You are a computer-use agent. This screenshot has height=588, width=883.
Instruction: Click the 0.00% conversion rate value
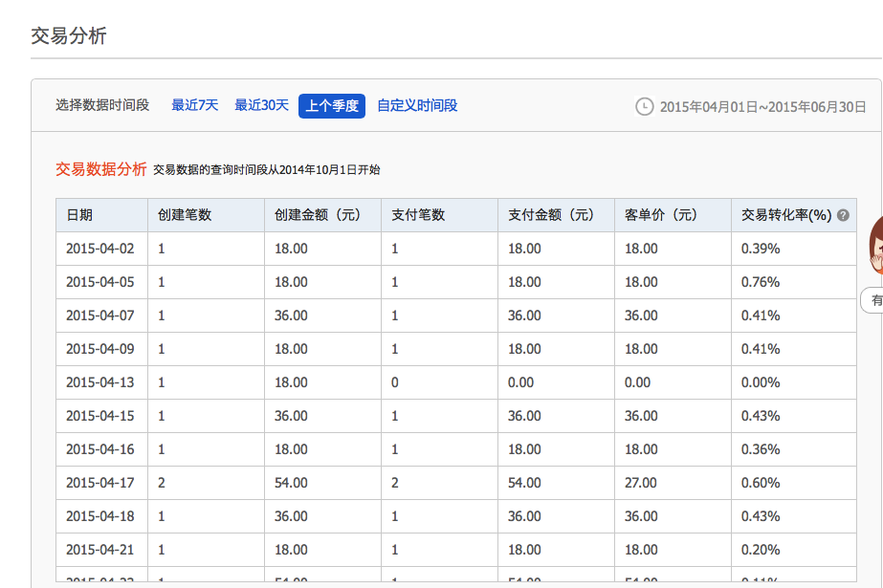pyautogui.click(x=761, y=382)
